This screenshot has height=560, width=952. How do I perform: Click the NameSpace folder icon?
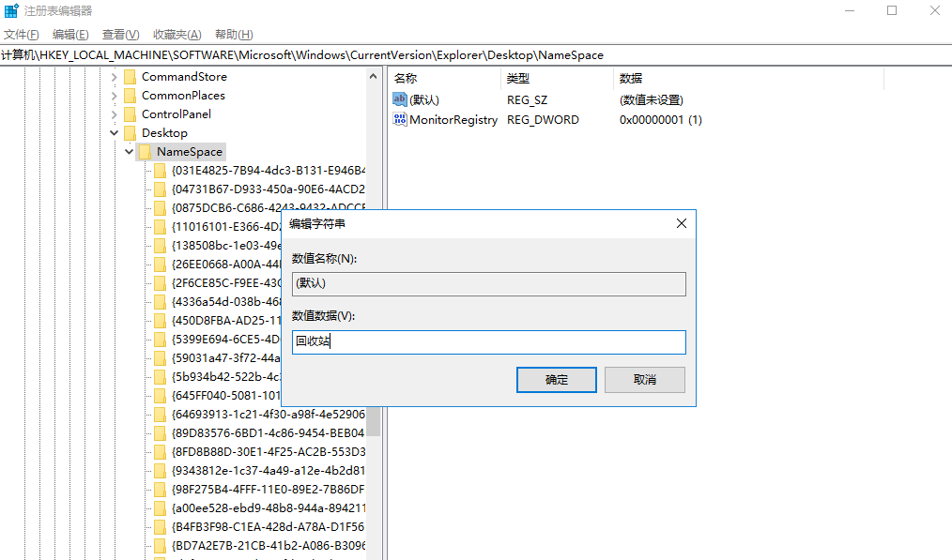coord(145,152)
